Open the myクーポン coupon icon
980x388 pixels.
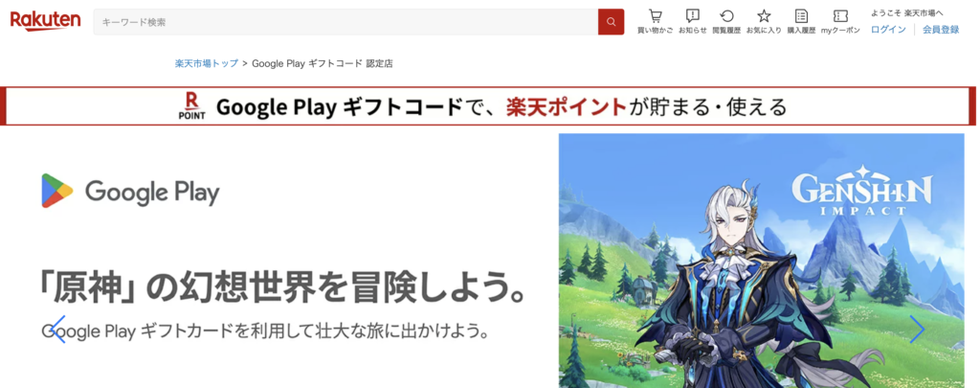(x=840, y=21)
